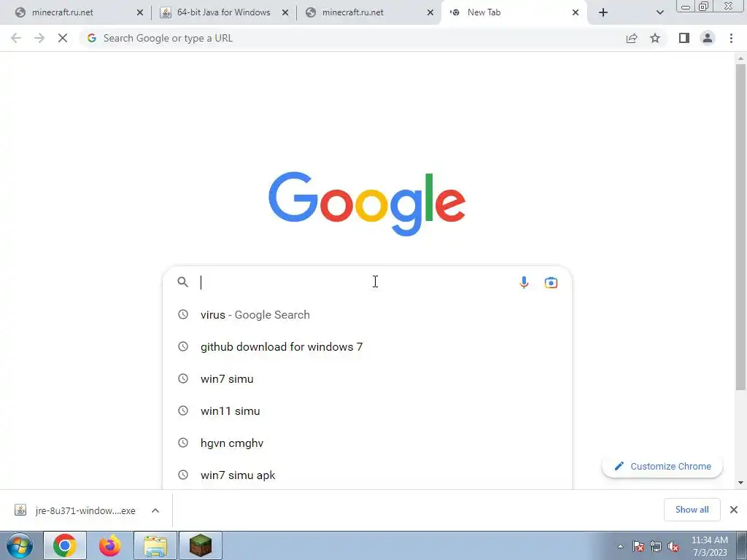The image size is (747, 560).
Task: Stop loading the page
Action: (x=63, y=38)
